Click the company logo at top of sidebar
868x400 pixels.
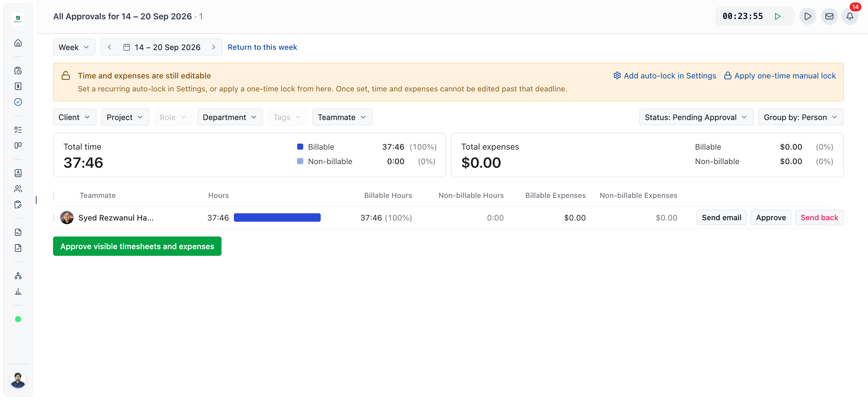18,19
